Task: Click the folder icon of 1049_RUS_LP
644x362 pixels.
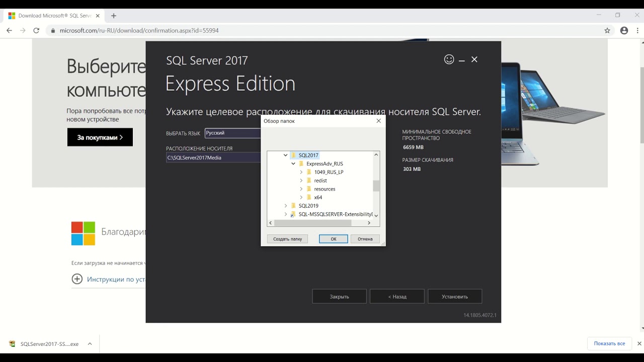Action: click(x=309, y=172)
